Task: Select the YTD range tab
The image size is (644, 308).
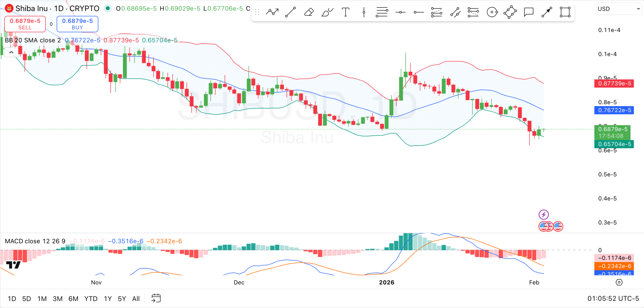Action: point(91,299)
